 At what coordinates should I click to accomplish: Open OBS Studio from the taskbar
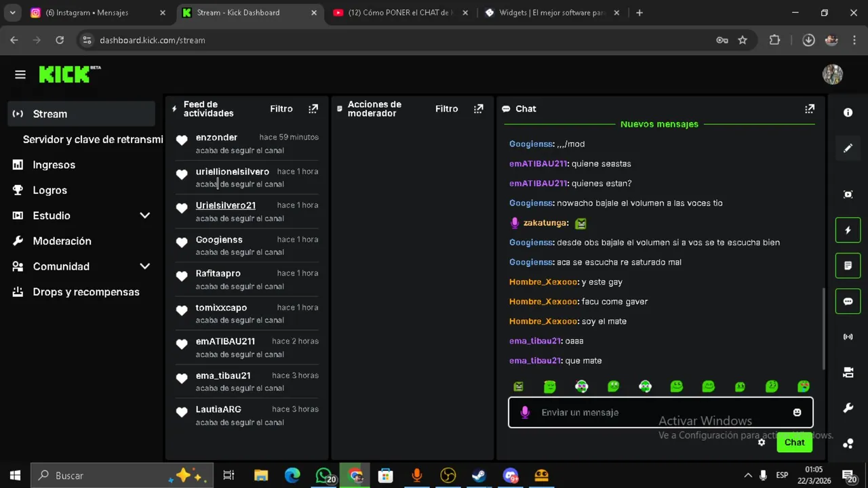pos(448,476)
